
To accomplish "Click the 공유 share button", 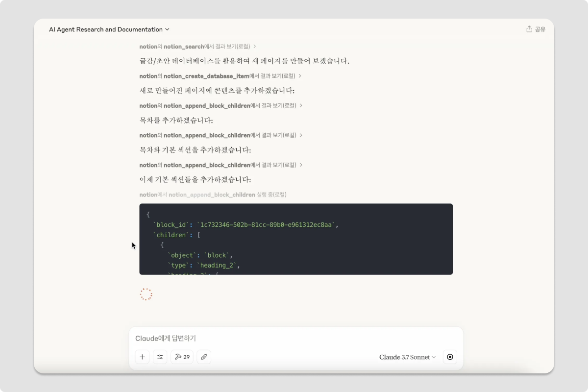I will [x=536, y=29].
